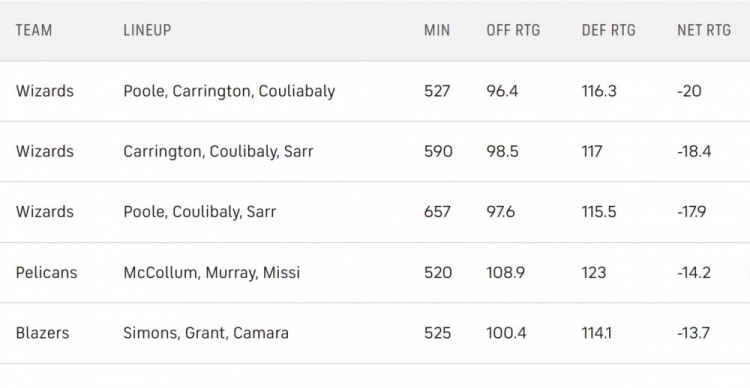Select the Poole, Coulibaly, Sarr lineup
This screenshot has height=388, width=750.
[199, 212]
